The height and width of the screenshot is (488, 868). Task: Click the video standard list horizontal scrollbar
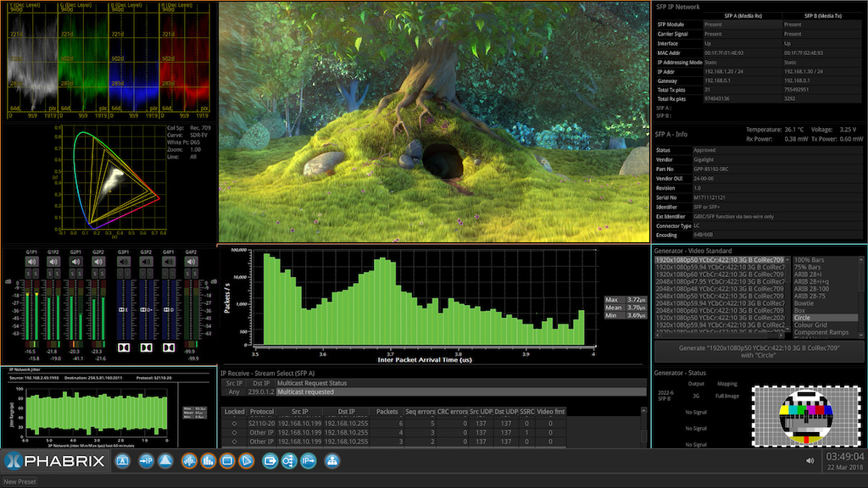click(720, 335)
